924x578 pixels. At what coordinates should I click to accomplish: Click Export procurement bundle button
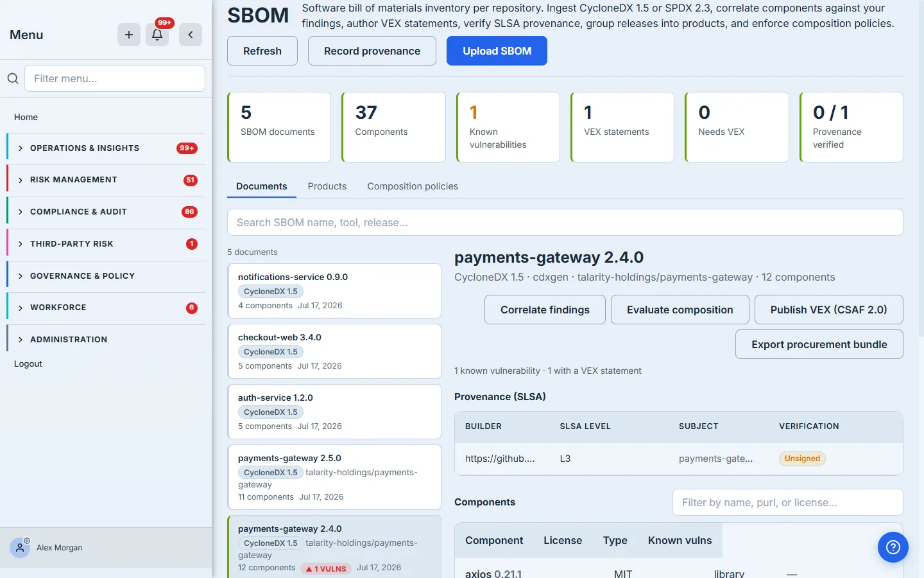point(819,344)
